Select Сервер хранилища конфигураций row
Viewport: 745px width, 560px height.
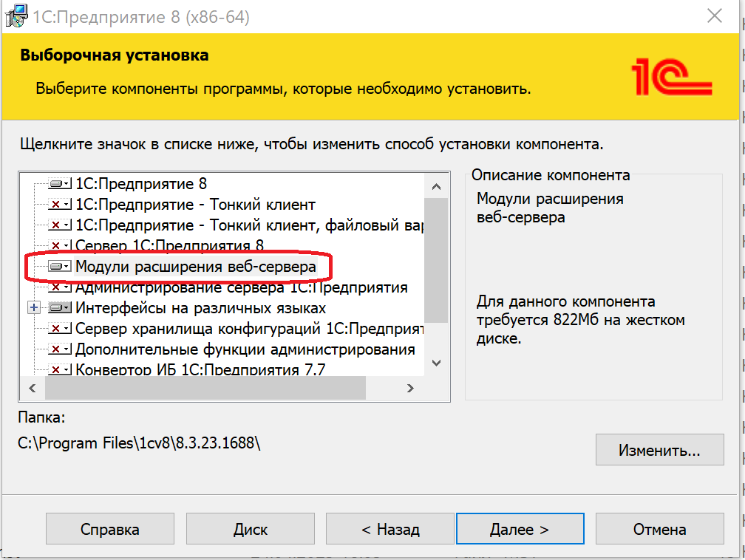coord(249,329)
